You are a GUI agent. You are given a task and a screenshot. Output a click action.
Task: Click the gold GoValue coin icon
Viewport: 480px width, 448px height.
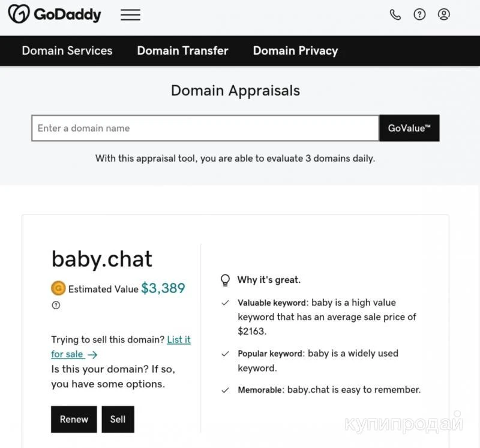click(x=58, y=289)
